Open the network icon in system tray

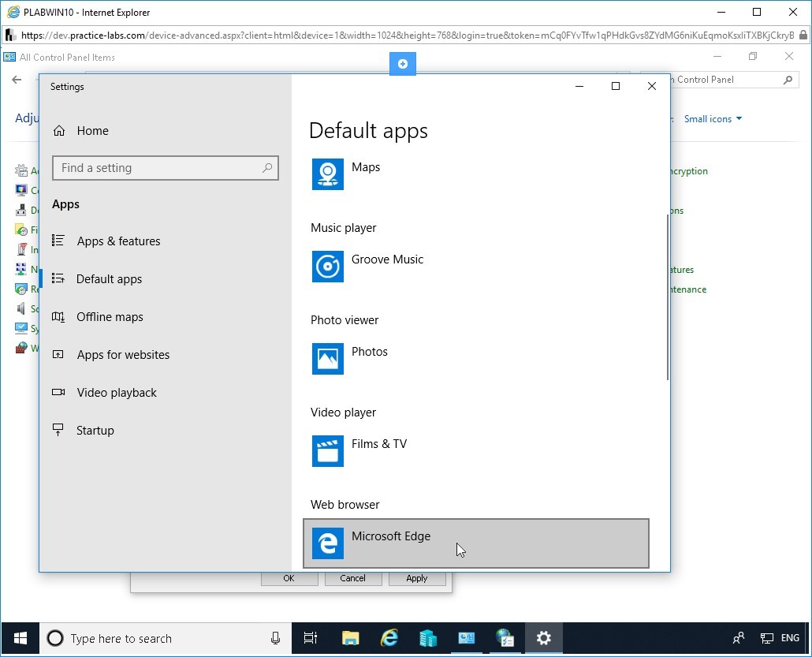(766, 638)
